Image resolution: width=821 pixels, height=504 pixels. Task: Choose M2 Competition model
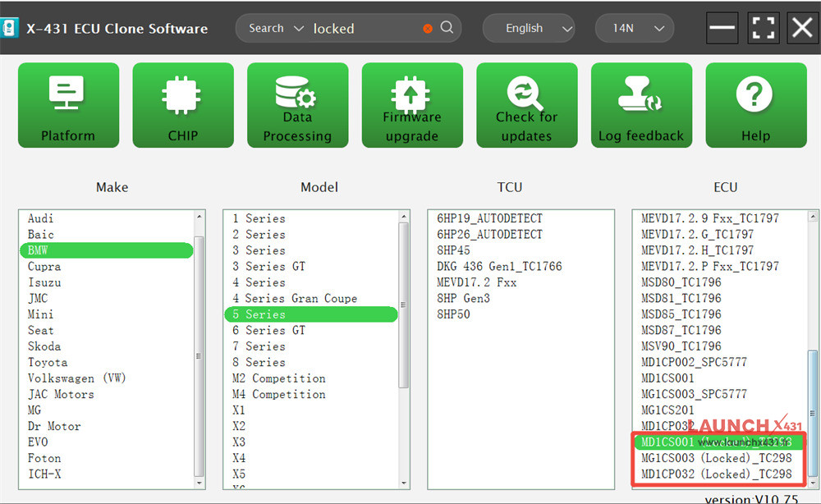279,378
